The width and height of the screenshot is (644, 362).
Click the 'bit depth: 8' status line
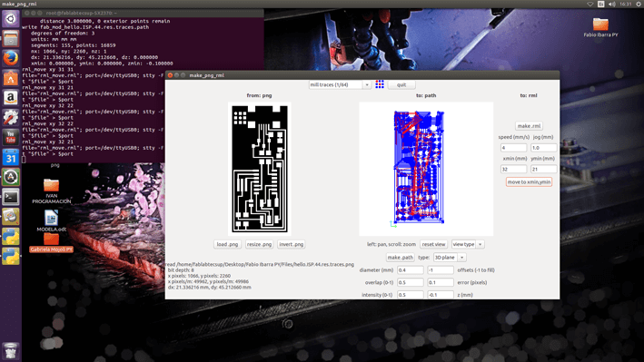181,270
